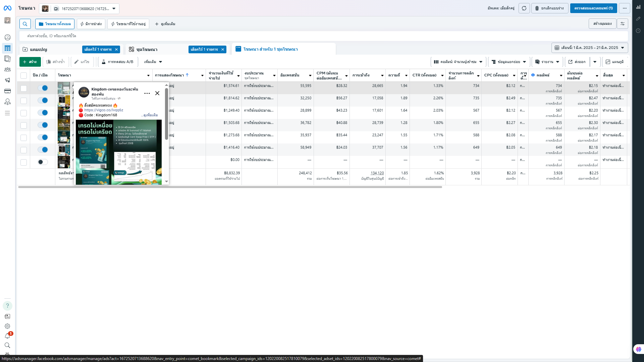The image size is (644, 362).
Task: Open the Ads reporting icon in sidebar
Action: tap(7, 59)
